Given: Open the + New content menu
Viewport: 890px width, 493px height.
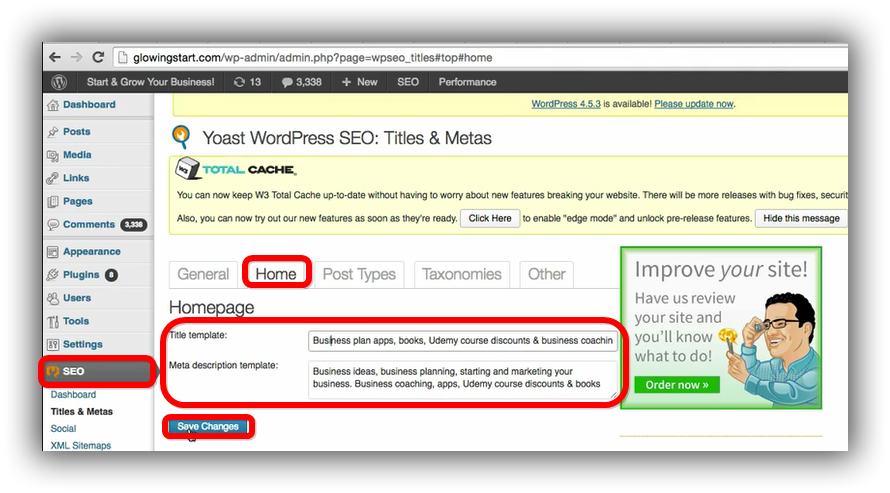Looking at the screenshot, I should [359, 82].
